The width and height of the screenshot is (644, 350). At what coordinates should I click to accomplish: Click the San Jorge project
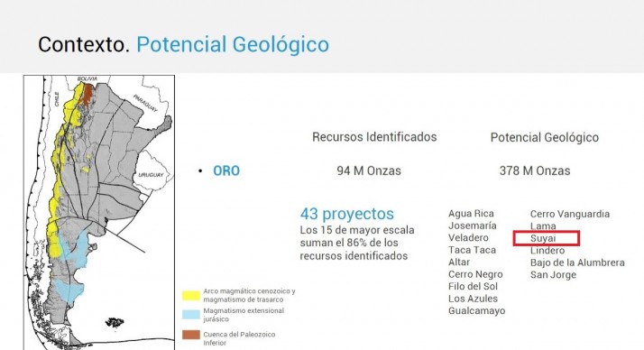pyautogui.click(x=553, y=275)
